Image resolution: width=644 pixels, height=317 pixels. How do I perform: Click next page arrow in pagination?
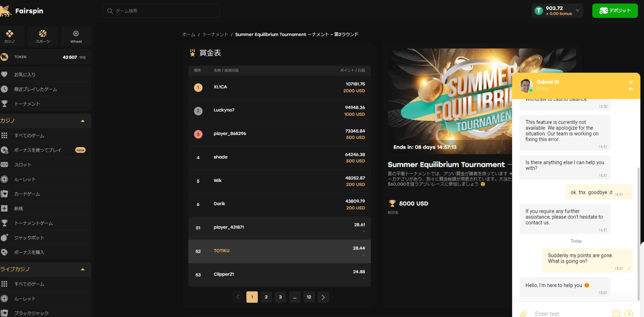(x=323, y=297)
